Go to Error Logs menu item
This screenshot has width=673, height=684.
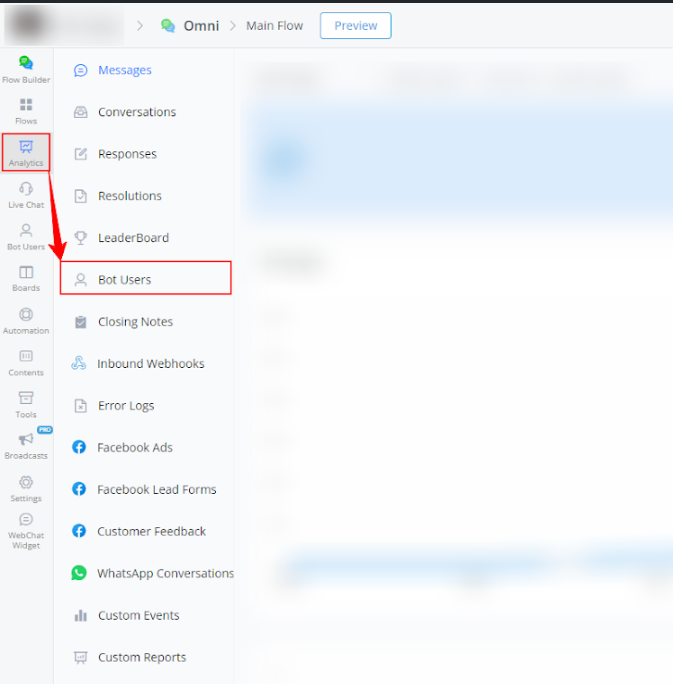point(125,406)
